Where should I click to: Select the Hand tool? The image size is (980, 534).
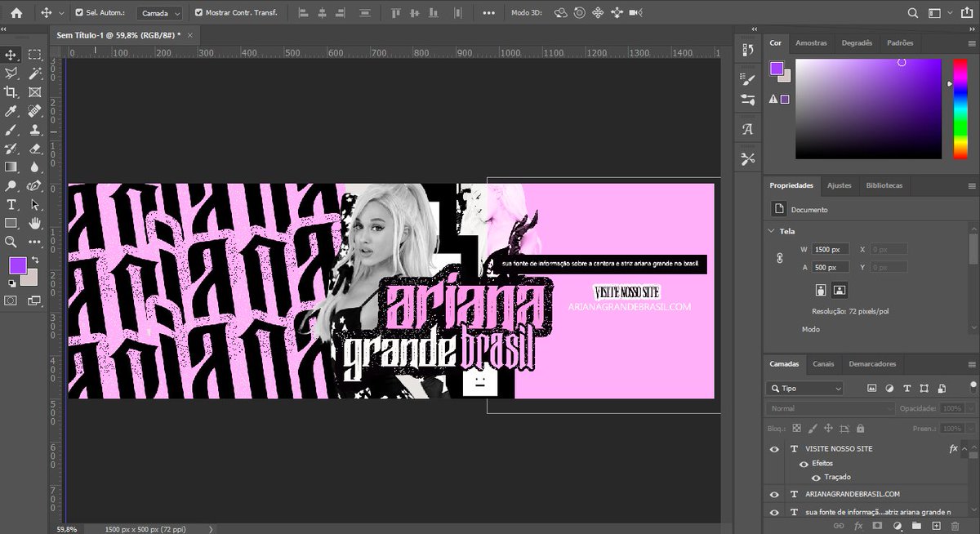35,223
